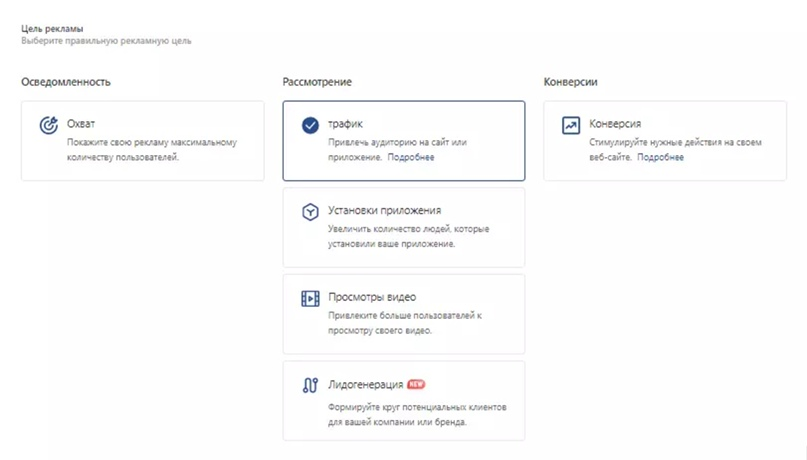The width and height of the screenshot is (807, 460).
Task: Click the Рассмотрение column heading
Action: pyautogui.click(x=317, y=82)
